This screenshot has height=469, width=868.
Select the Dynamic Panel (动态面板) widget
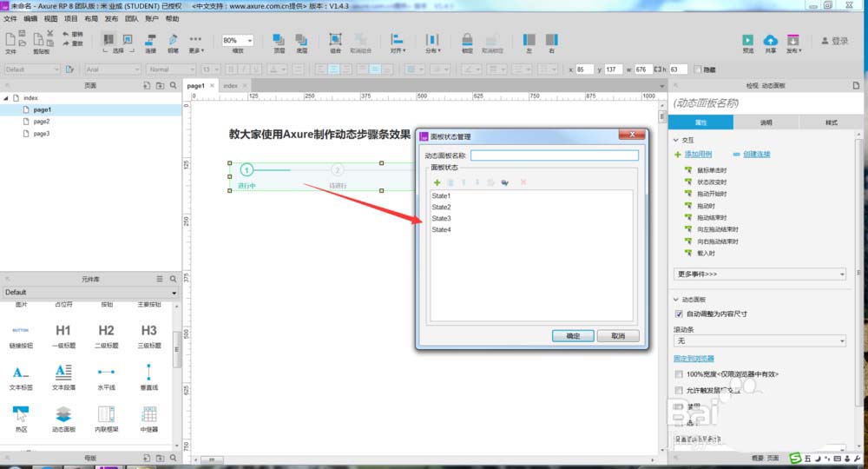pos(63,419)
